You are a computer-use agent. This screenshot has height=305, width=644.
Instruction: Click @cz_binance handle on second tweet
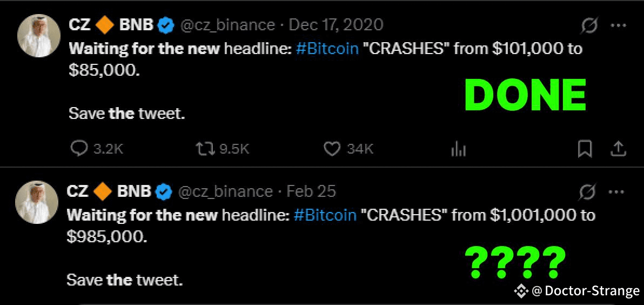226,191
